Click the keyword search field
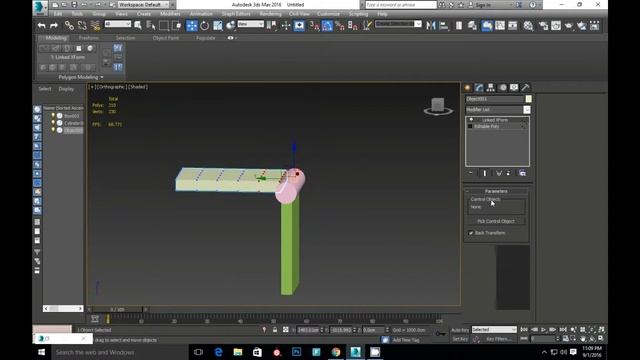 400,5
